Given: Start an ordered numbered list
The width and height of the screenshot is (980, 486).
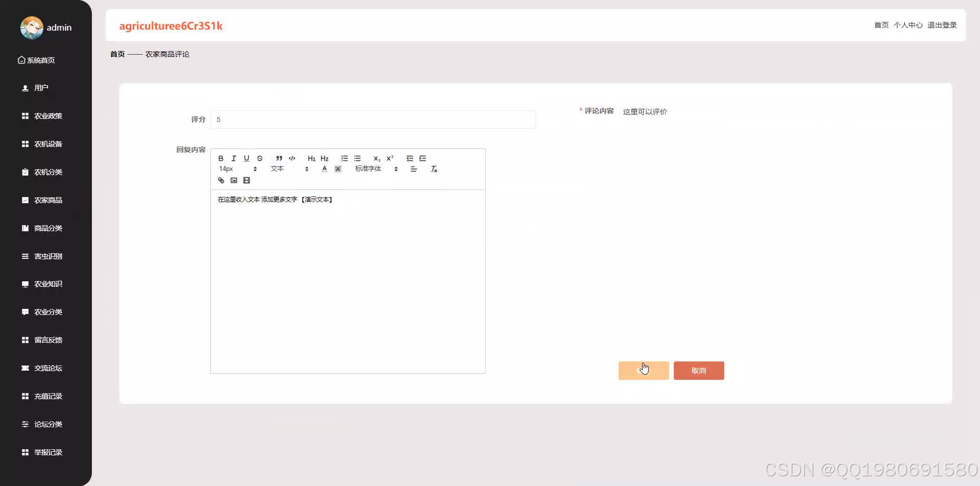Looking at the screenshot, I should tap(345, 158).
